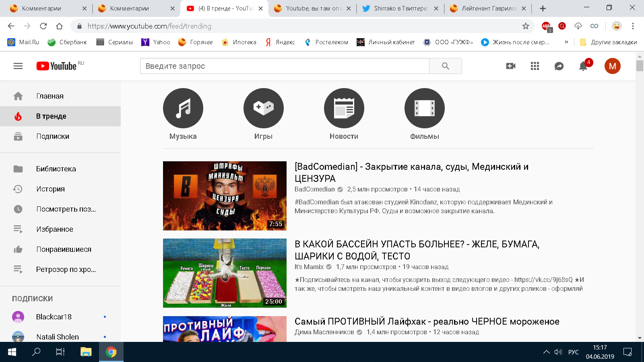Open the Music trending category icon

[183, 108]
